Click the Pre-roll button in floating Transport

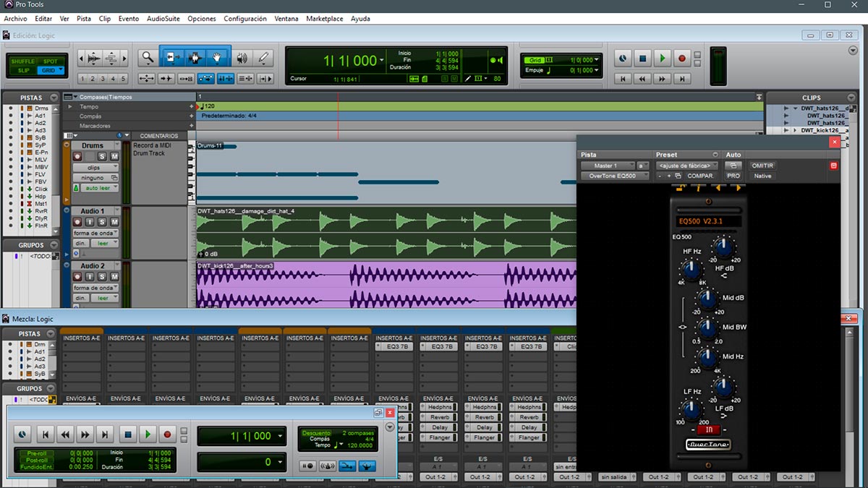click(x=35, y=453)
